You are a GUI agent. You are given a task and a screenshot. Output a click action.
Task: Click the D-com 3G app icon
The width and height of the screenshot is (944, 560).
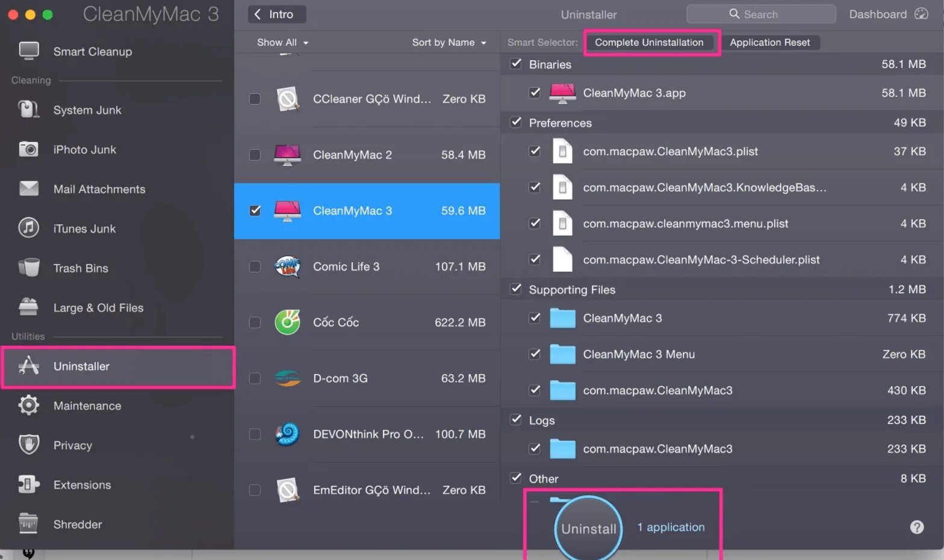(288, 378)
